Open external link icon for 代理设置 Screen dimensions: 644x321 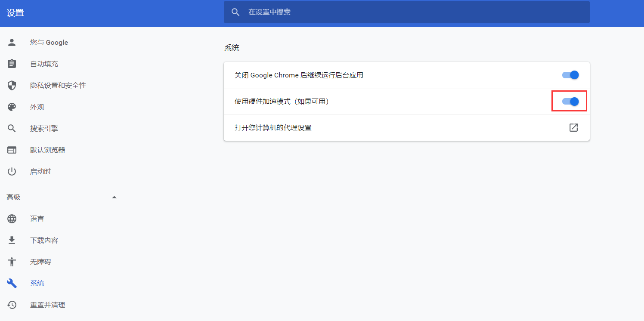573,127
